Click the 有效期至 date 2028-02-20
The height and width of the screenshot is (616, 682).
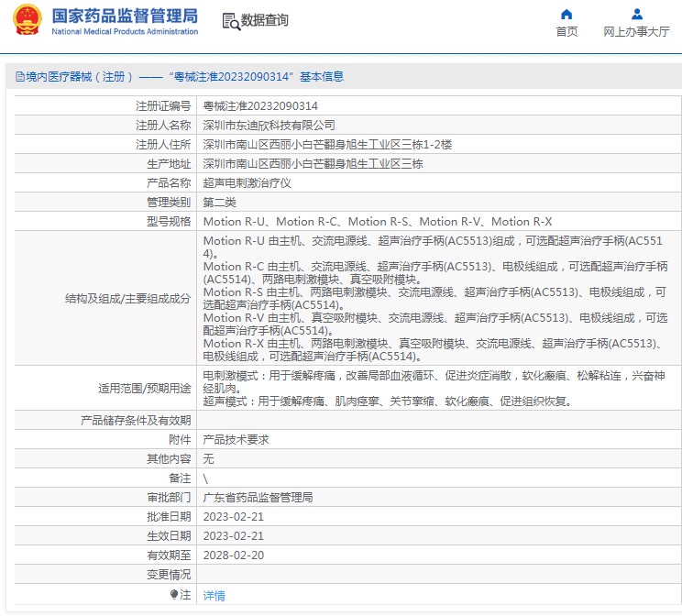coord(233,555)
